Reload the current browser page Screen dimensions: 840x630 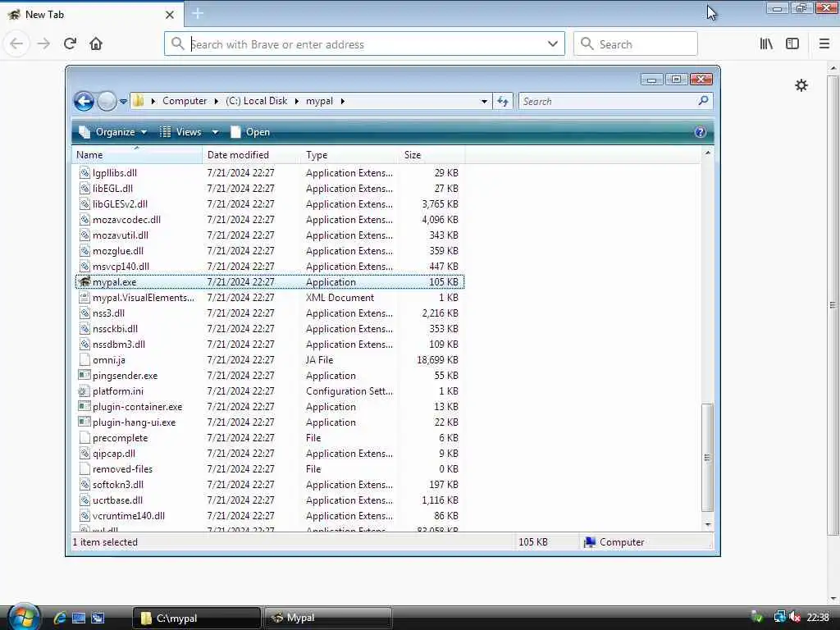click(70, 44)
